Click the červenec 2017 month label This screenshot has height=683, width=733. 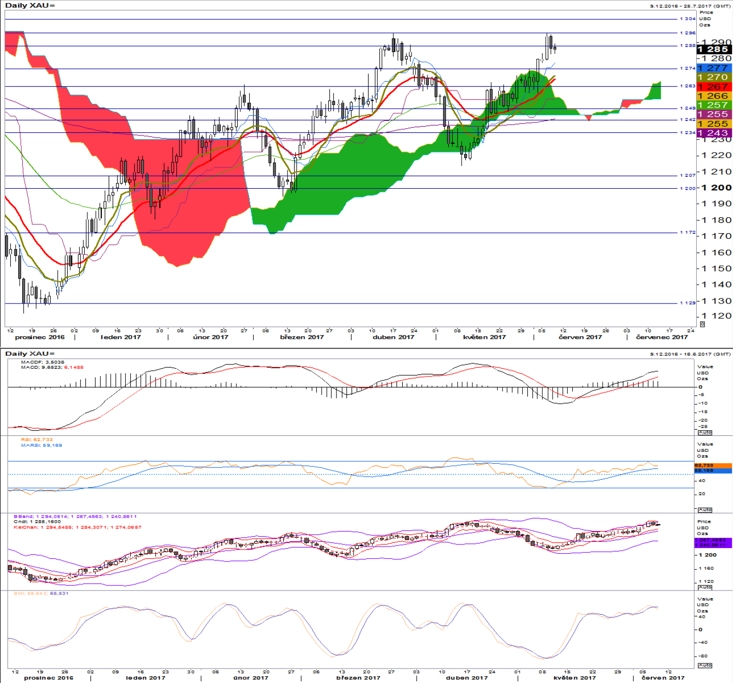pos(662,337)
